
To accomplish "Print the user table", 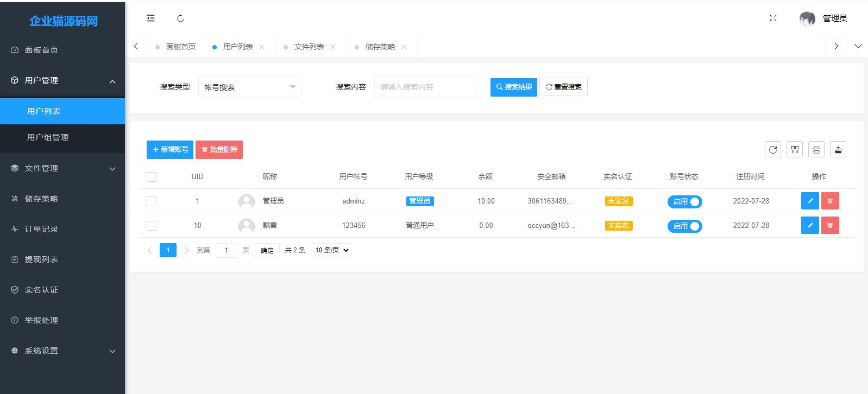I will coord(816,150).
